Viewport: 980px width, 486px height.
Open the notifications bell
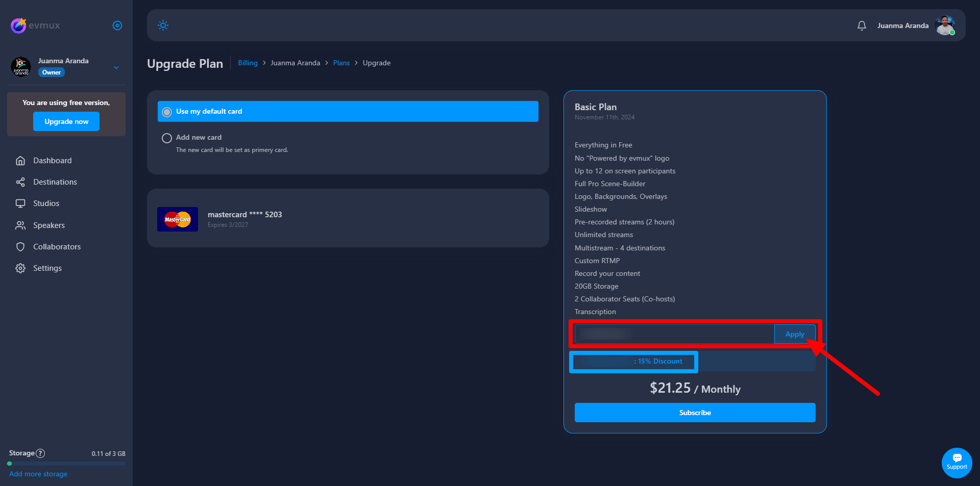[x=862, y=25]
